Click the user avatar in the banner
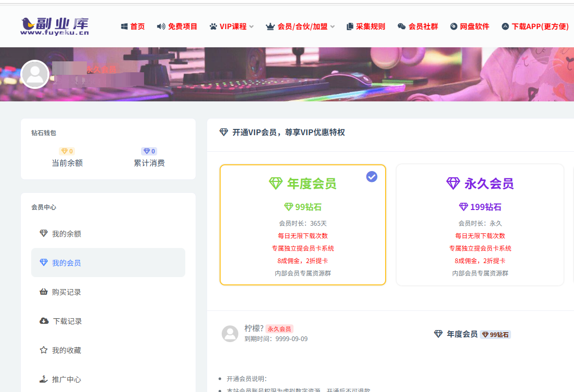This screenshot has height=392, width=574. [x=35, y=74]
